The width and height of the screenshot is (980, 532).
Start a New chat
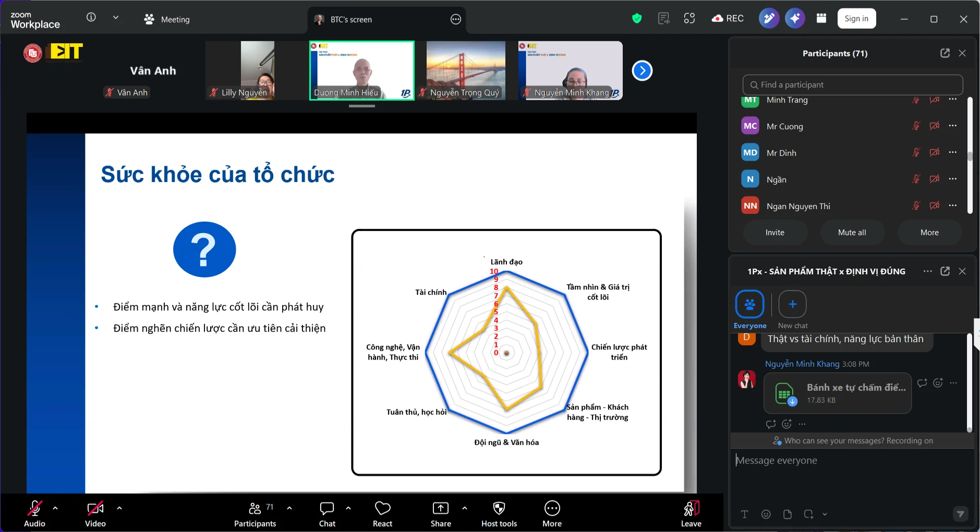(x=793, y=310)
